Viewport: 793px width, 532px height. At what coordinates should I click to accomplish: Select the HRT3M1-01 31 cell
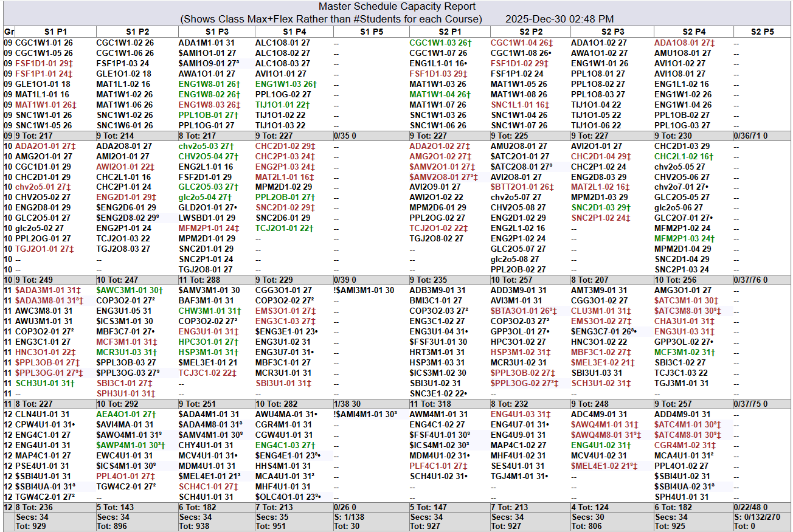tap(437, 352)
